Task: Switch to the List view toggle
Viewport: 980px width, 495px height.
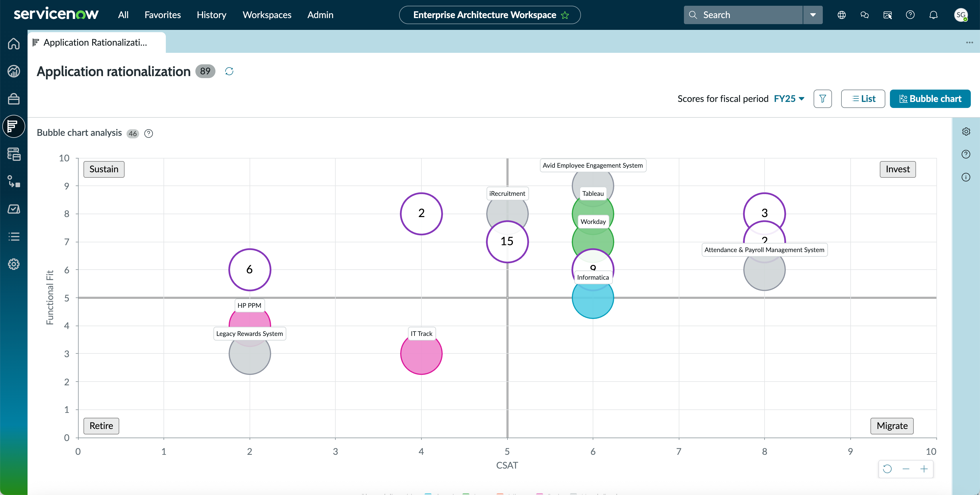Action: point(863,99)
